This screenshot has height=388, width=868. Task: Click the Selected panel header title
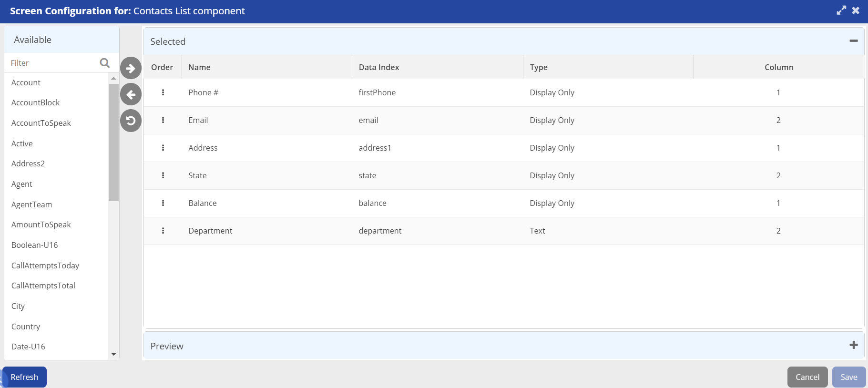click(168, 41)
